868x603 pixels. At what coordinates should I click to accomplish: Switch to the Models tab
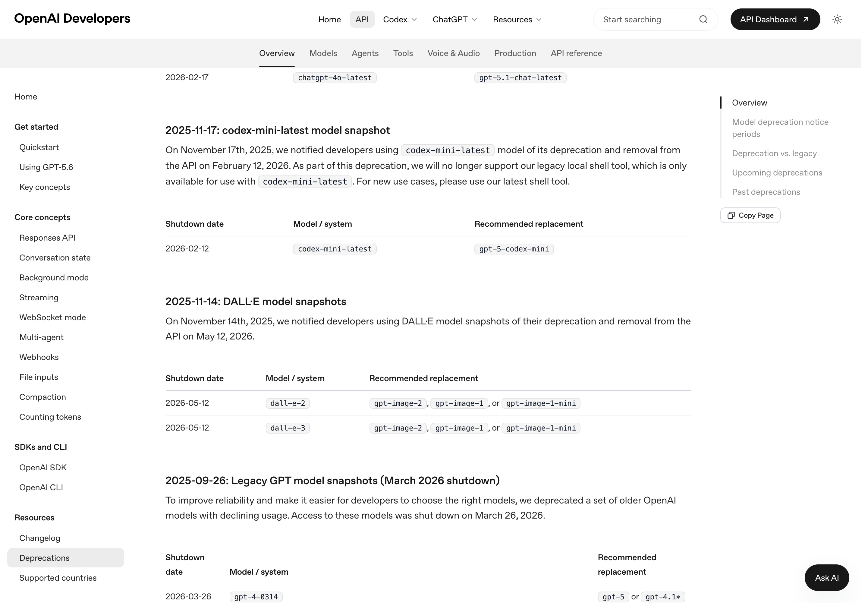(323, 53)
